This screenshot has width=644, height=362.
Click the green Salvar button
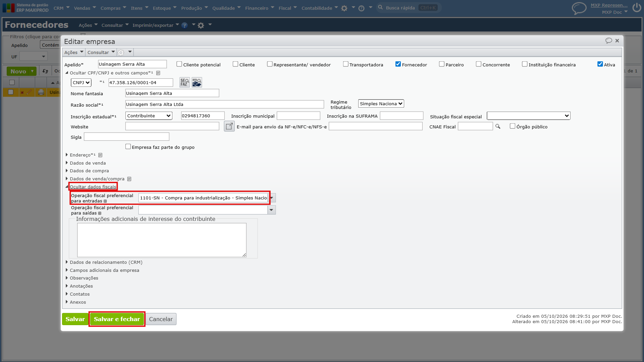coord(75,319)
